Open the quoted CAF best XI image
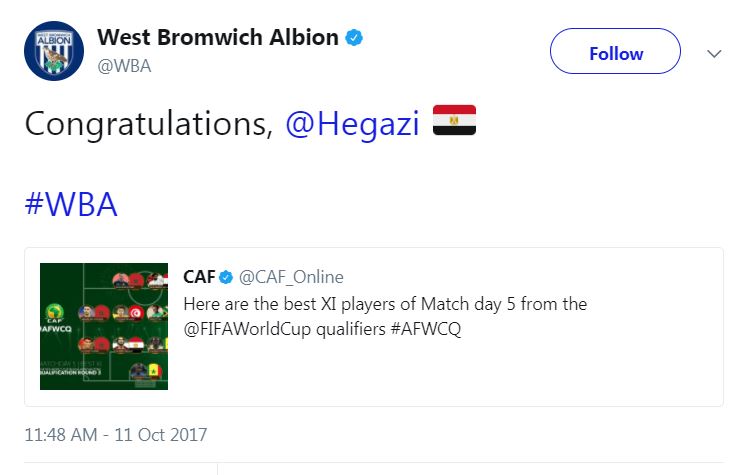 (104, 327)
